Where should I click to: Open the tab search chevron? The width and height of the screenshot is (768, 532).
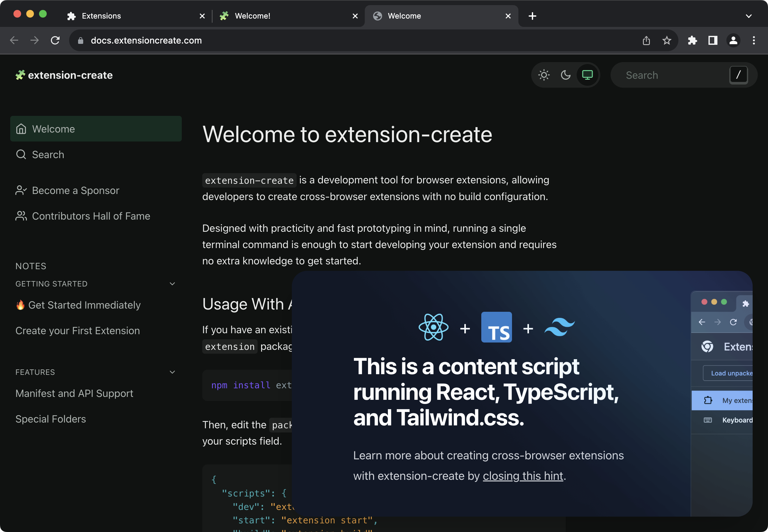749,16
